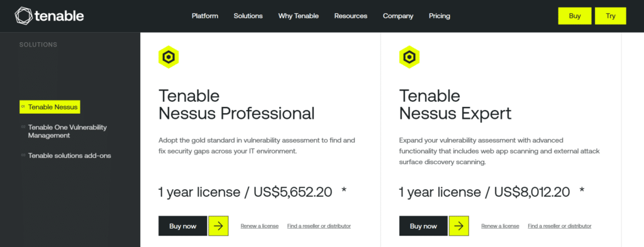Renew a license for Nessus Professional
The image size is (644, 247).
260,226
